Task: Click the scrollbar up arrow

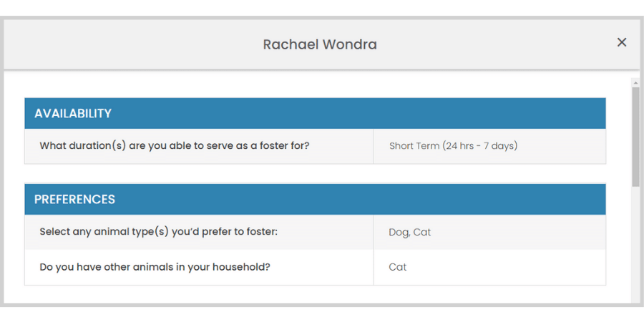Action: (635, 83)
